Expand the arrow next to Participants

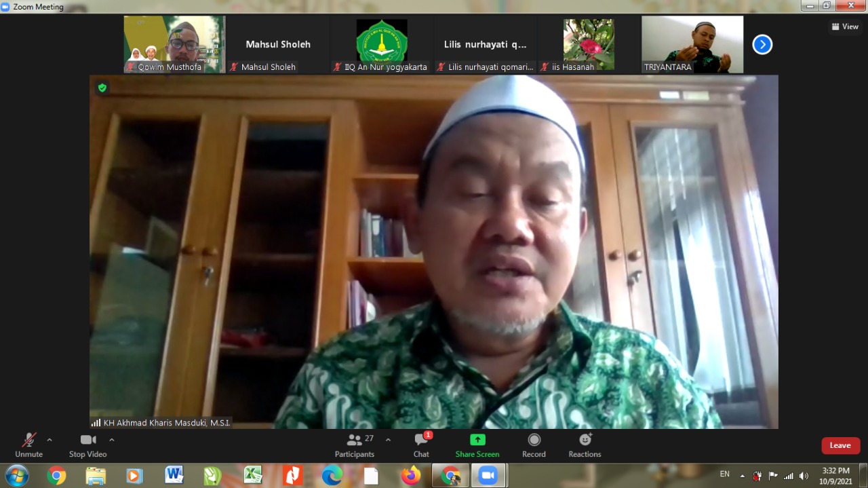coord(388,440)
